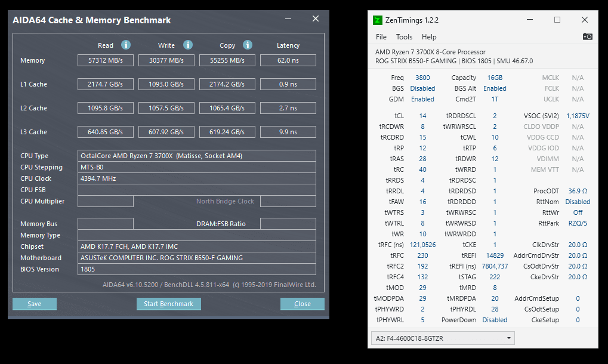Click the CPU Stepping field MTS-B0
This screenshot has height=364, width=608.
point(196,167)
